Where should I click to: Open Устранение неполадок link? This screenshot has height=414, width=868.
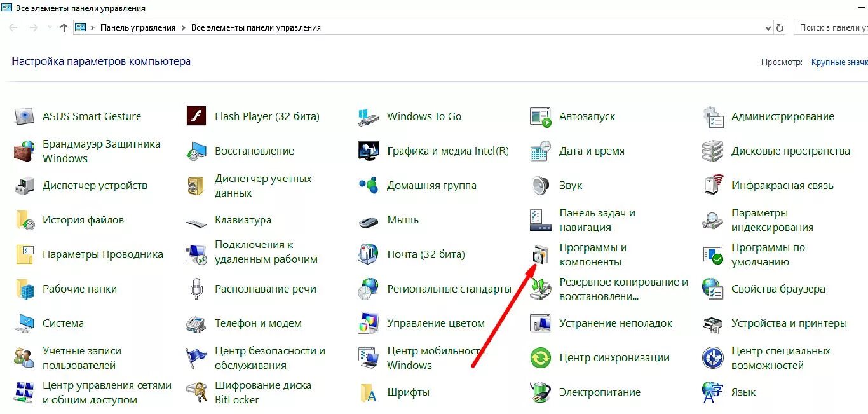[x=616, y=323]
